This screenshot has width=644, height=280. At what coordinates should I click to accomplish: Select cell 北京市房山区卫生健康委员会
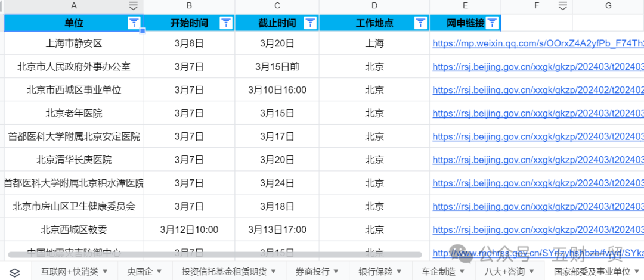tap(74, 207)
